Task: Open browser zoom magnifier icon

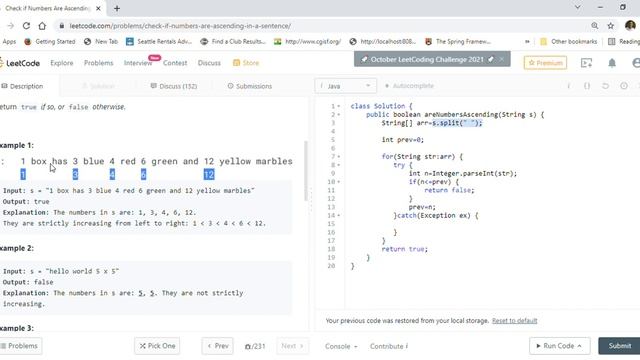Action: coord(595,26)
